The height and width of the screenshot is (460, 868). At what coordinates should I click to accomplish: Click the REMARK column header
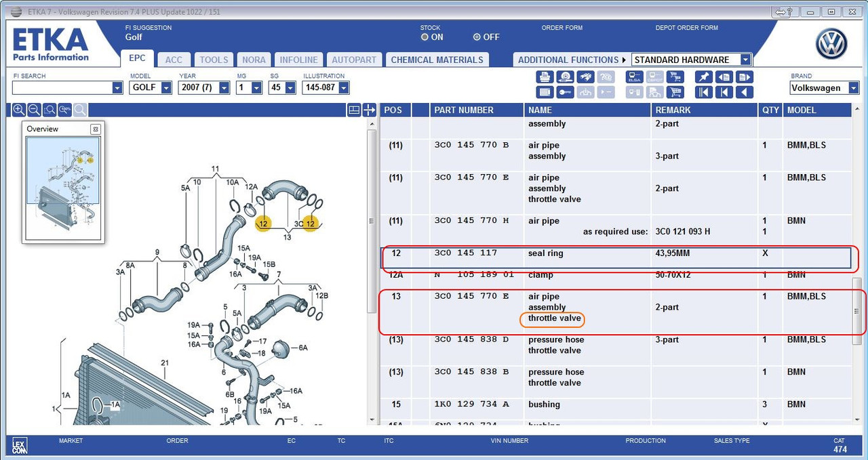pos(705,110)
